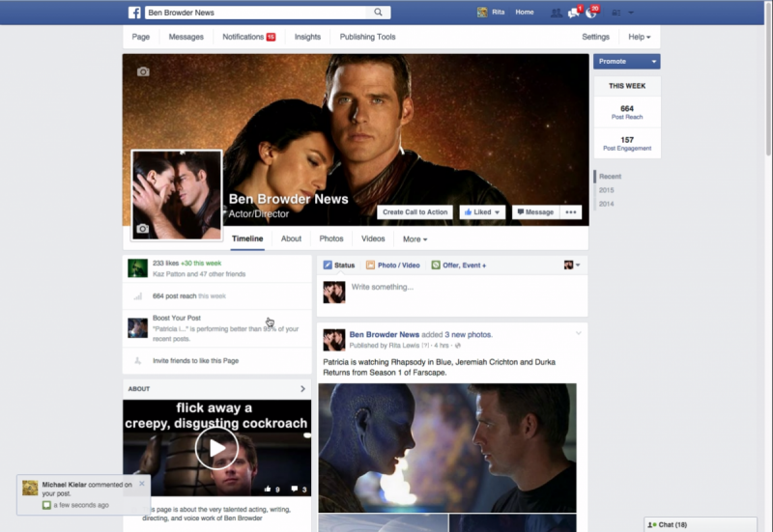Click Rita name in top bar
Screen dimensions: 773x532
(498, 13)
